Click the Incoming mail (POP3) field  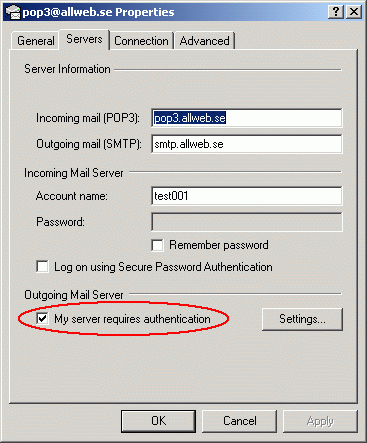[247, 118]
